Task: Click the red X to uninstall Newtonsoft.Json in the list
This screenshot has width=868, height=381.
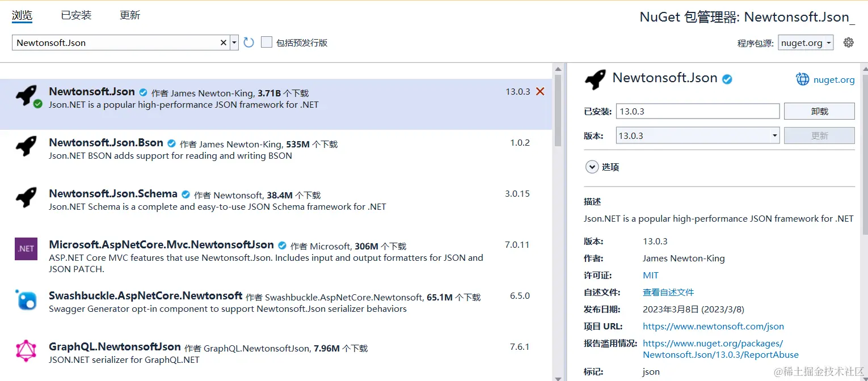Action: [x=540, y=91]
